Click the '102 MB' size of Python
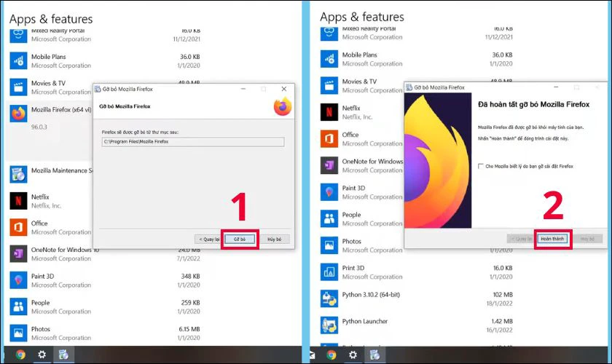 pos(503,295)
